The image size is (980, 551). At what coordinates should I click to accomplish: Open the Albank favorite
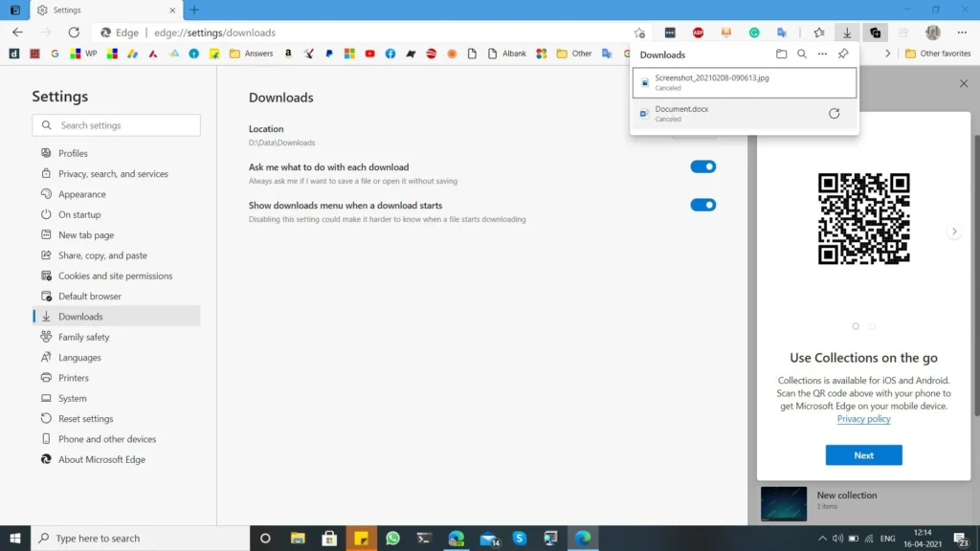[x=507, y=54]
